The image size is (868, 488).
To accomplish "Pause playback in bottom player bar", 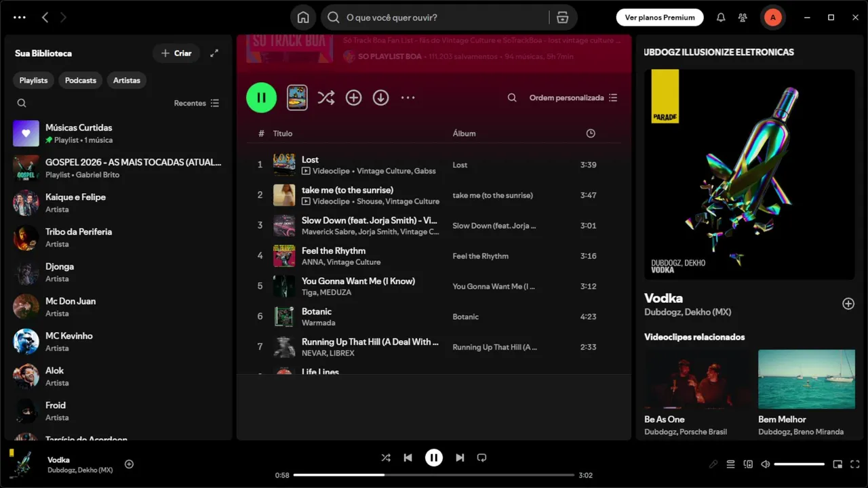I will coord(434,457).
